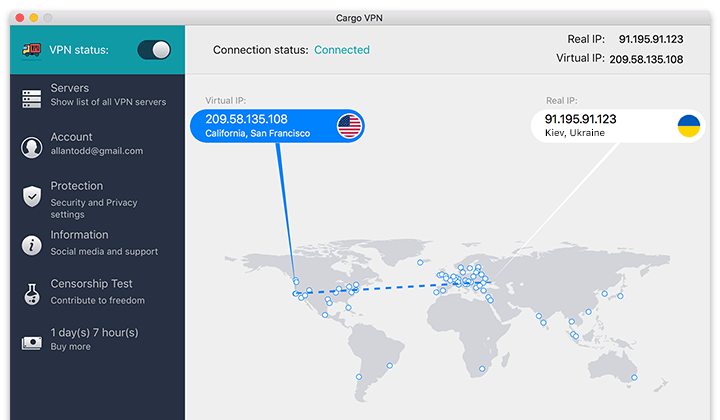
Task: Click 'Social media and support' text
Action: tap(104, 252)
